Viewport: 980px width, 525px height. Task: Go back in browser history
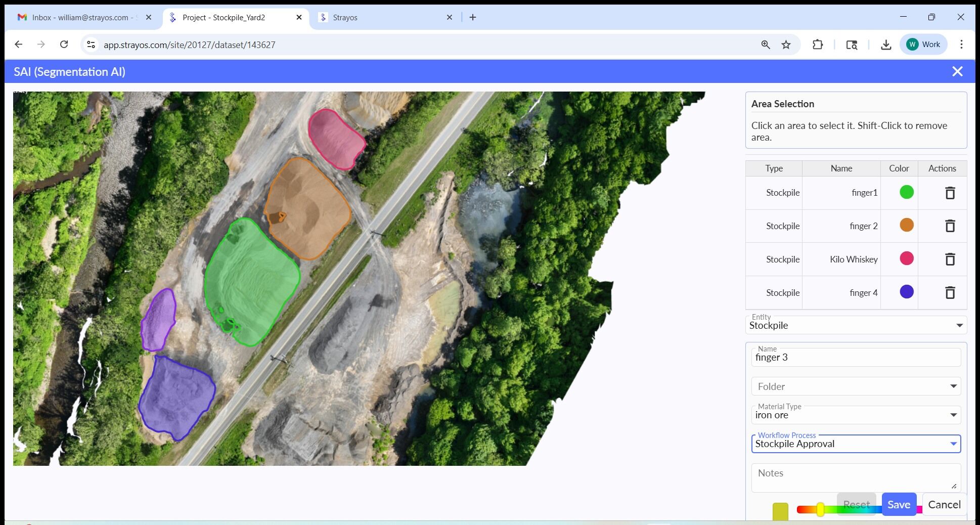click(19, 45)
